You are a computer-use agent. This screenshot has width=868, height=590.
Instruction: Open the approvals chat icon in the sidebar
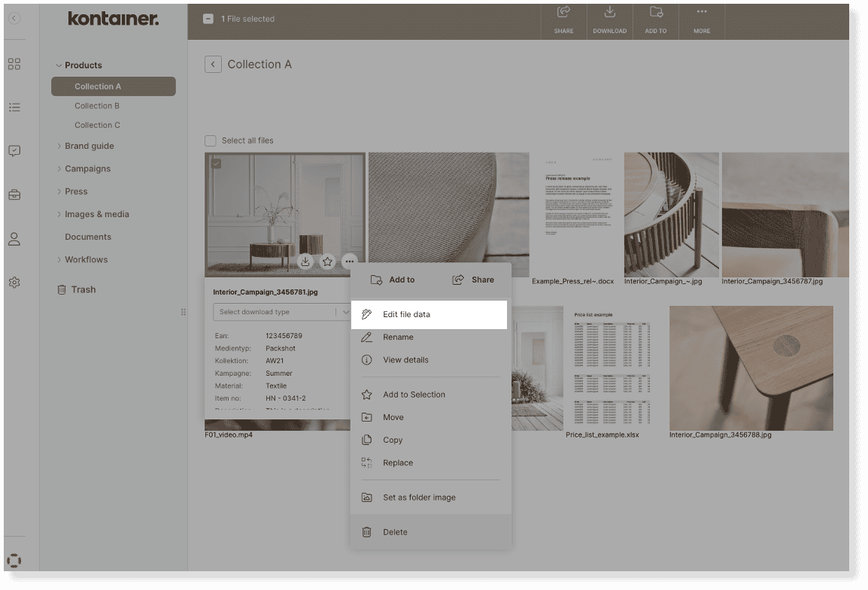tap(14, 151)
